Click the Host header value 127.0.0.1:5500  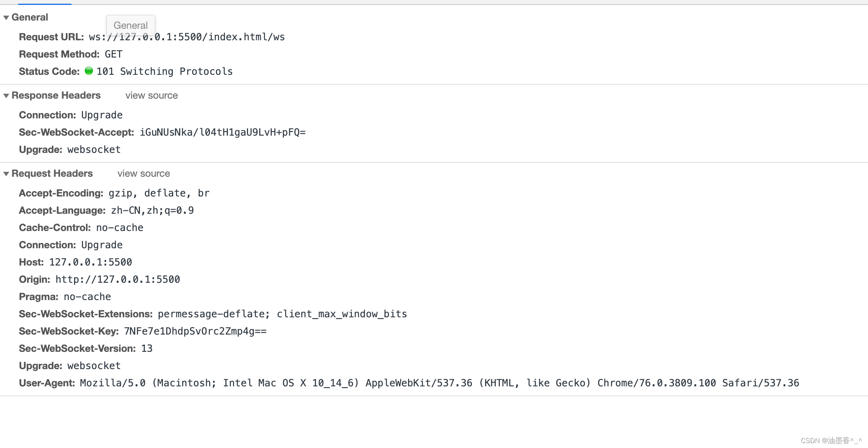(x=90, y=262)
